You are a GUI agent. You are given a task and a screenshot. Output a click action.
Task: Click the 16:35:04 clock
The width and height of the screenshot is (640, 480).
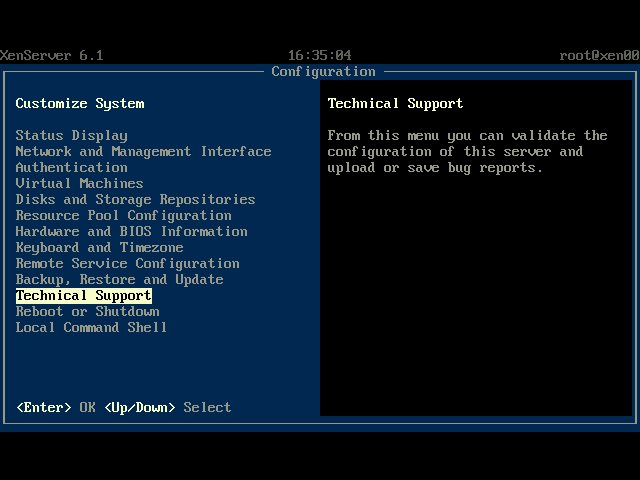point(320,55)
